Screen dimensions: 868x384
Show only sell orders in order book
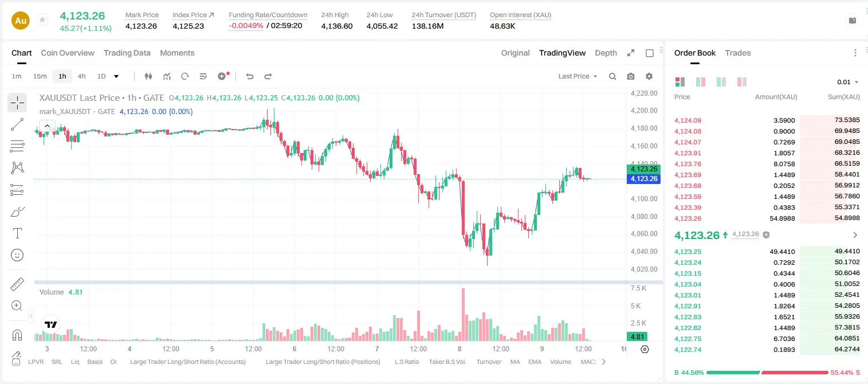coord(742,82)
